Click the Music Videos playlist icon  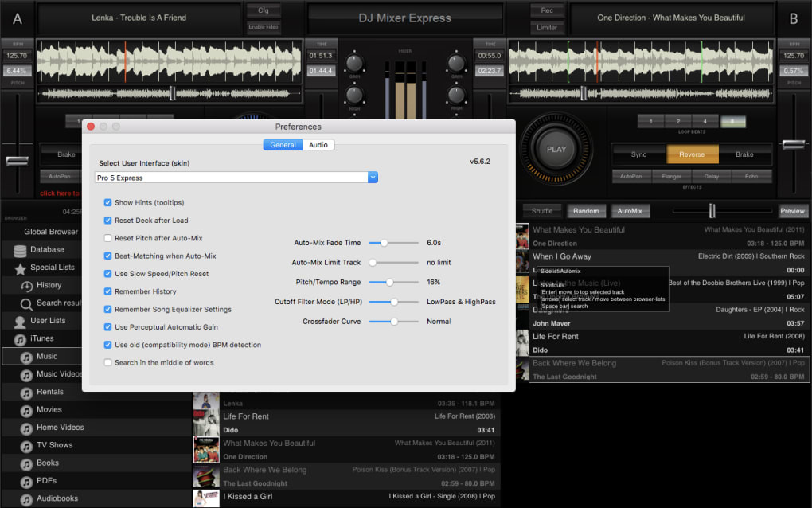click(26, 375)
